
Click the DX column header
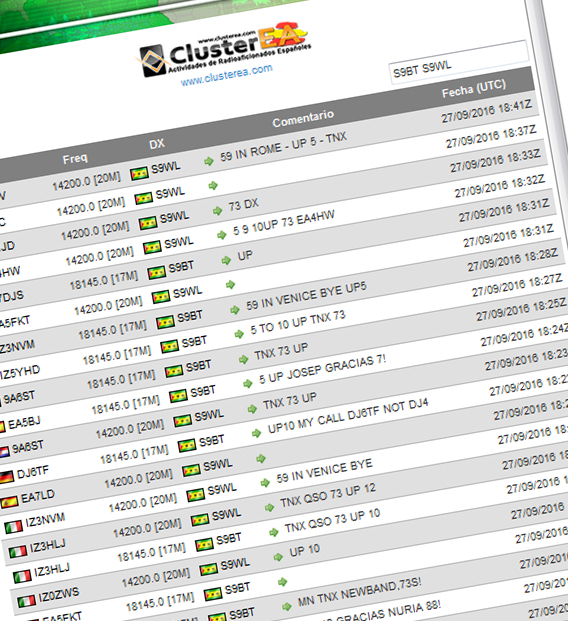[157, 144]
